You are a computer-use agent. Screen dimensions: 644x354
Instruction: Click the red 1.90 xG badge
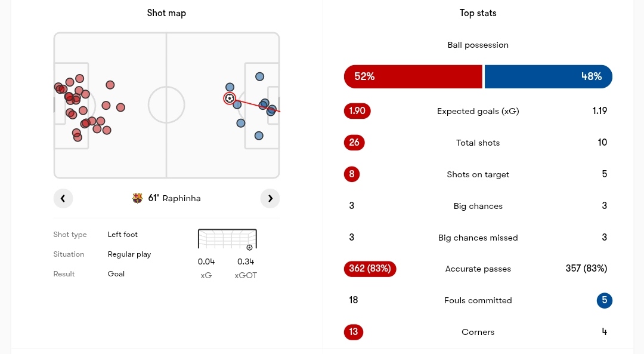357,111
